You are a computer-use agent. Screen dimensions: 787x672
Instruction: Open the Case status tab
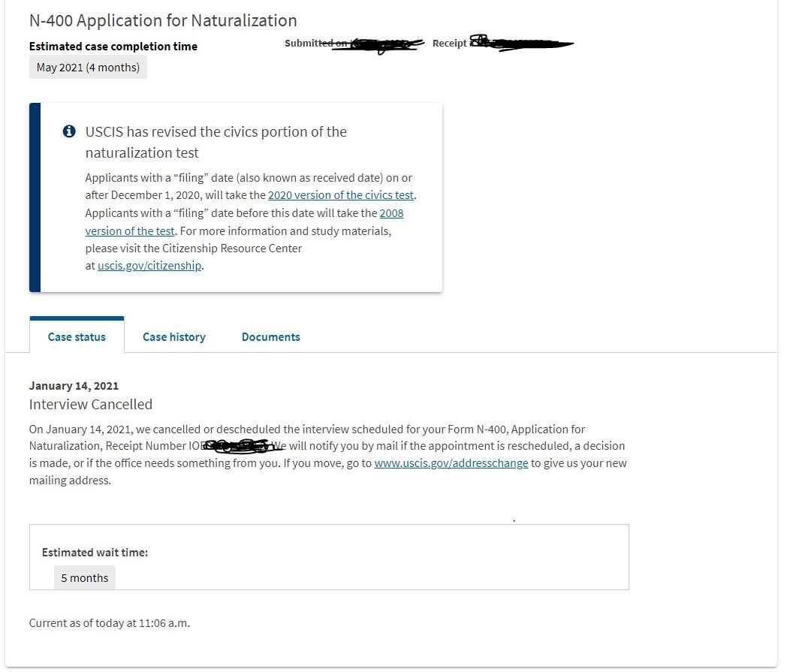coord(77,337)
